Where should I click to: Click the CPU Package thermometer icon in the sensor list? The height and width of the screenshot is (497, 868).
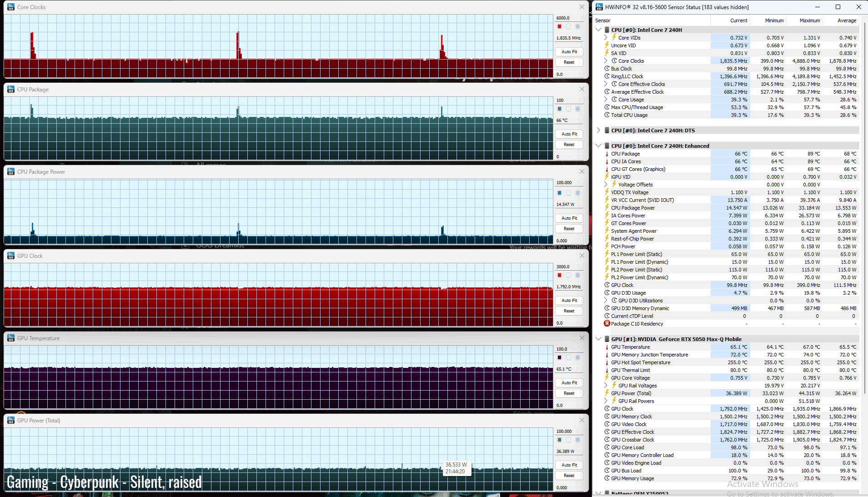(x=607, y=154)
